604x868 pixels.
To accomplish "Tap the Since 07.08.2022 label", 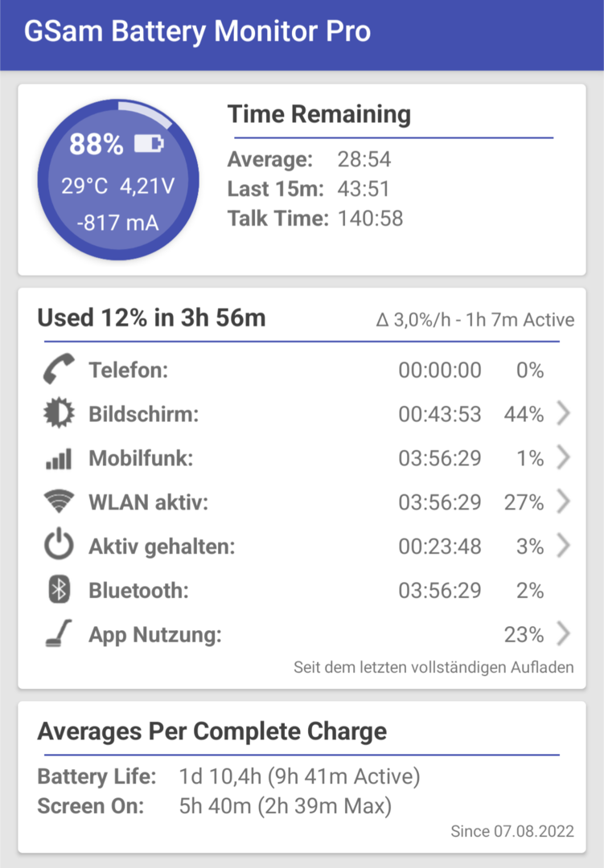I will 512,831.
